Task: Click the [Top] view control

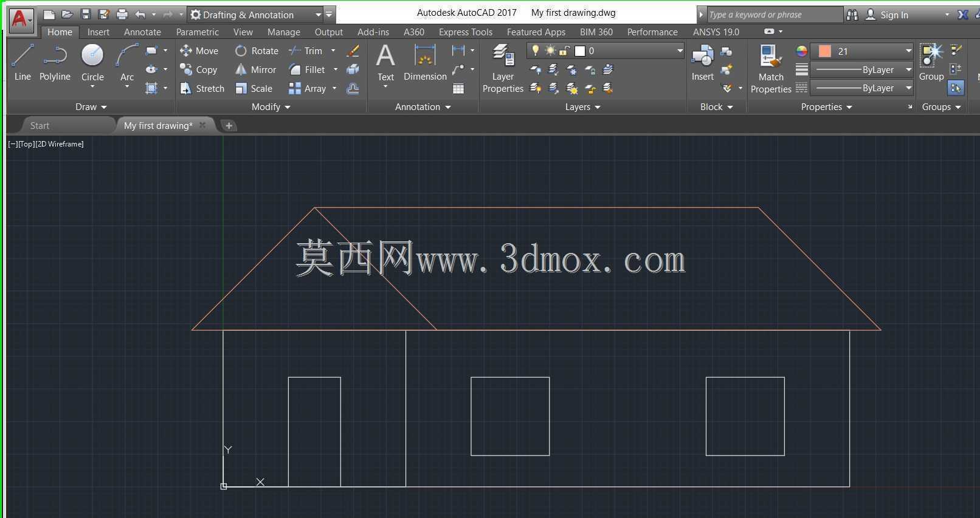Action: click(27, 144)
